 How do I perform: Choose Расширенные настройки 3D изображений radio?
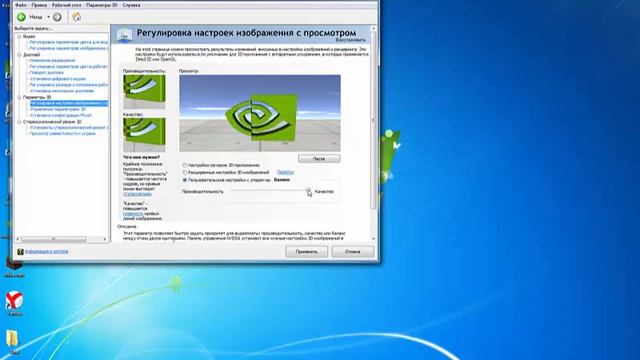click(x=185, y=173)
